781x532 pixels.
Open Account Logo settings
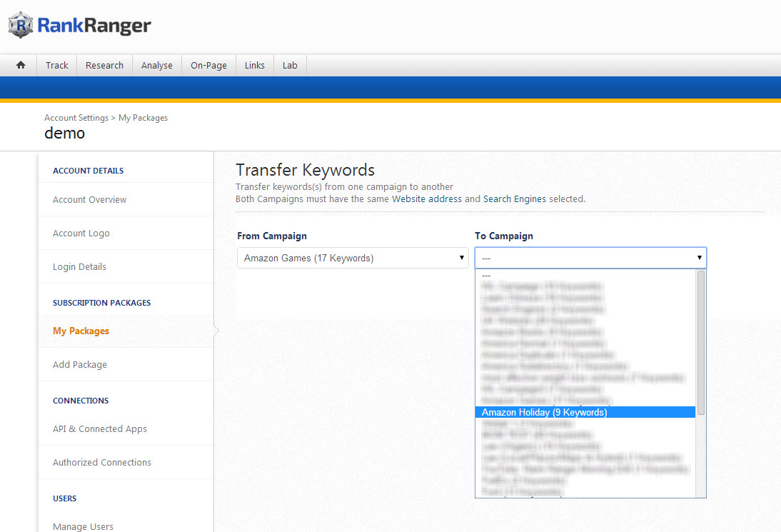[x=81, y=233]
